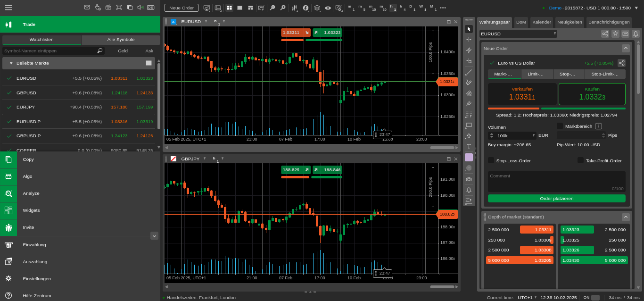Add EURUSD to favorites star icon
The height and width of the screenshot is (301, 644).
point(615,34)
